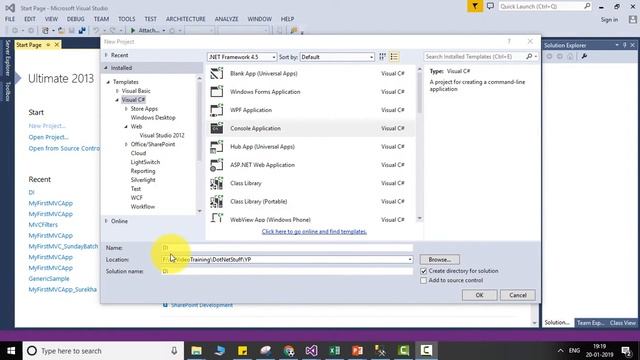Toggle auto-hide pin on Solution Explorer
This screenshot has height=360, width=640.
tap(624, 45)
